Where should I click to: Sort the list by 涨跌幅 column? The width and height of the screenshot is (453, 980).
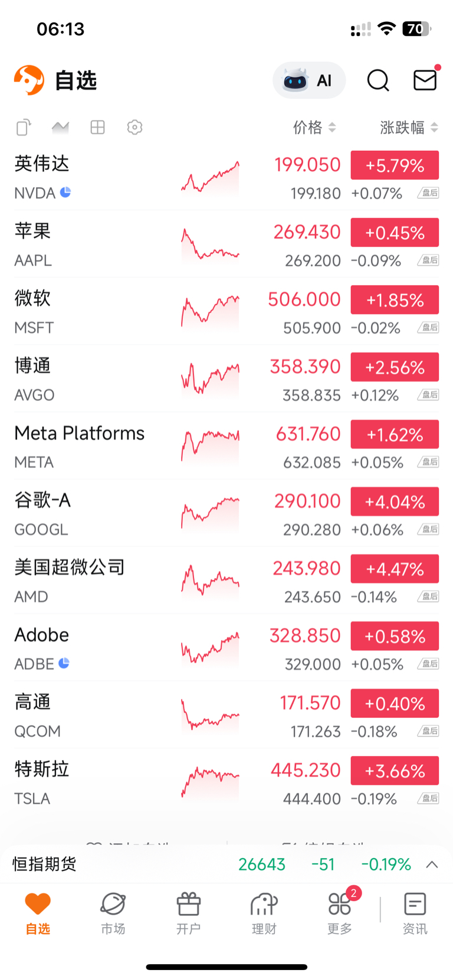coord(409,127)
